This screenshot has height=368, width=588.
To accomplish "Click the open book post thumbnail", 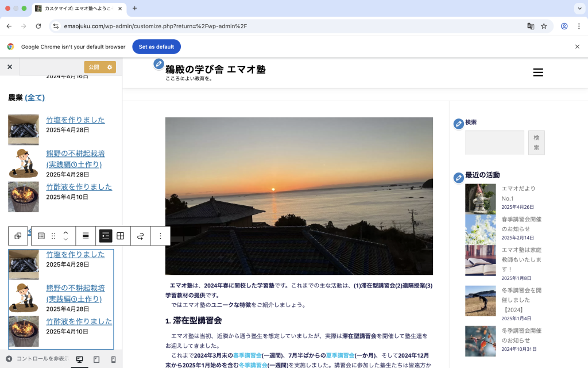I will coord(481,260).
